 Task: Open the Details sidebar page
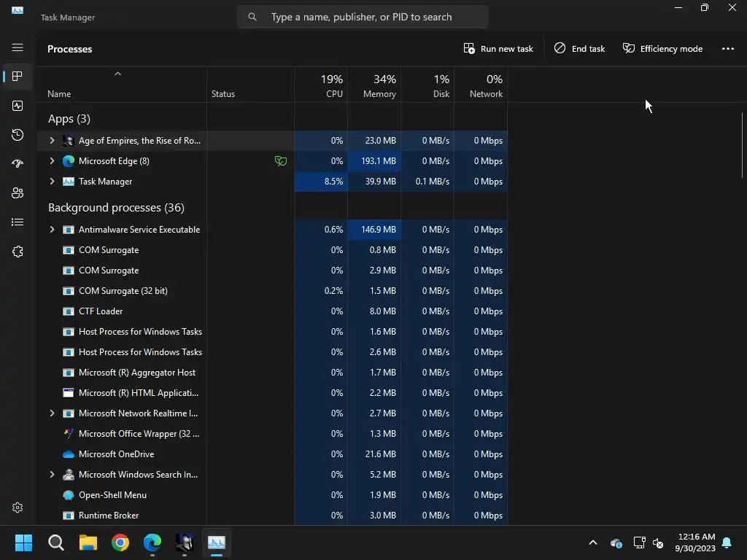pos(18,222)
